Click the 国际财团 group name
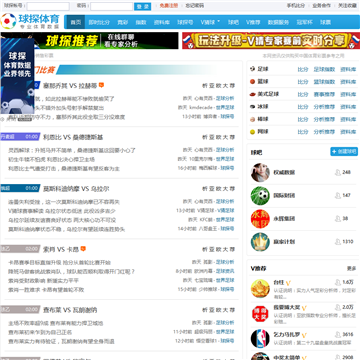The width and height of the screenshot is (360, 360). click(284, 195)
